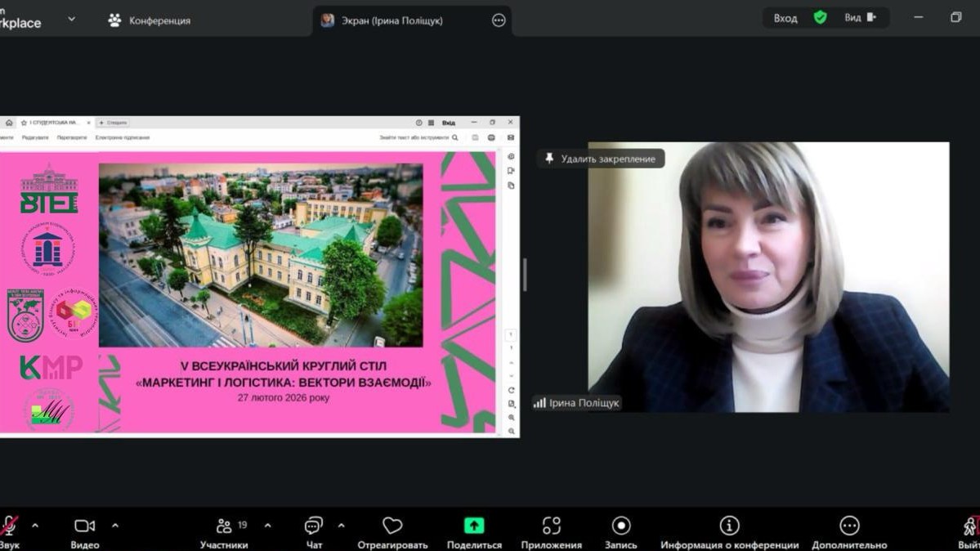Open the Приложения apps icon

coord(552,526)
